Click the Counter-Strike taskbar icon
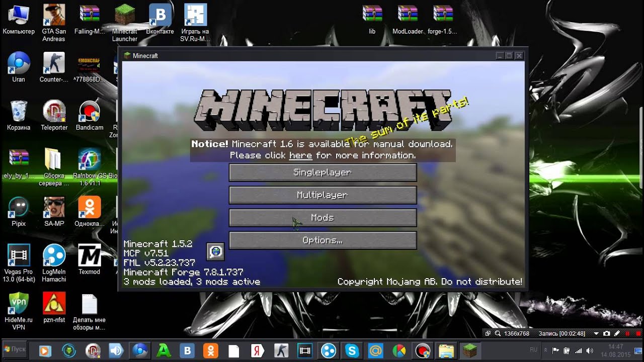 coord(281,350)
